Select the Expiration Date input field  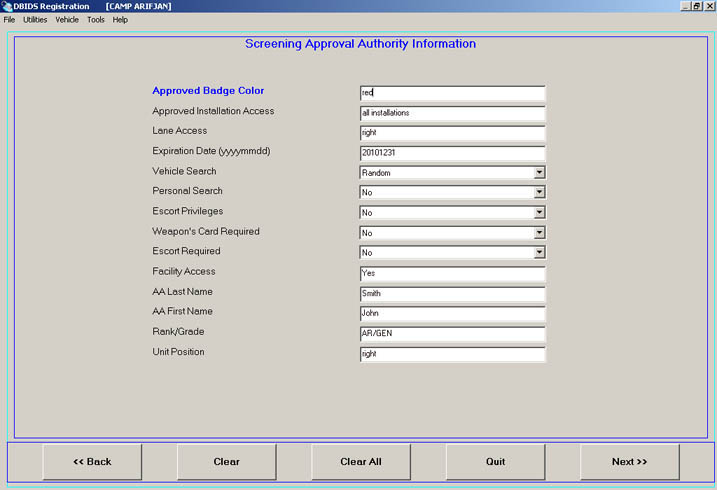coord(452,153)
